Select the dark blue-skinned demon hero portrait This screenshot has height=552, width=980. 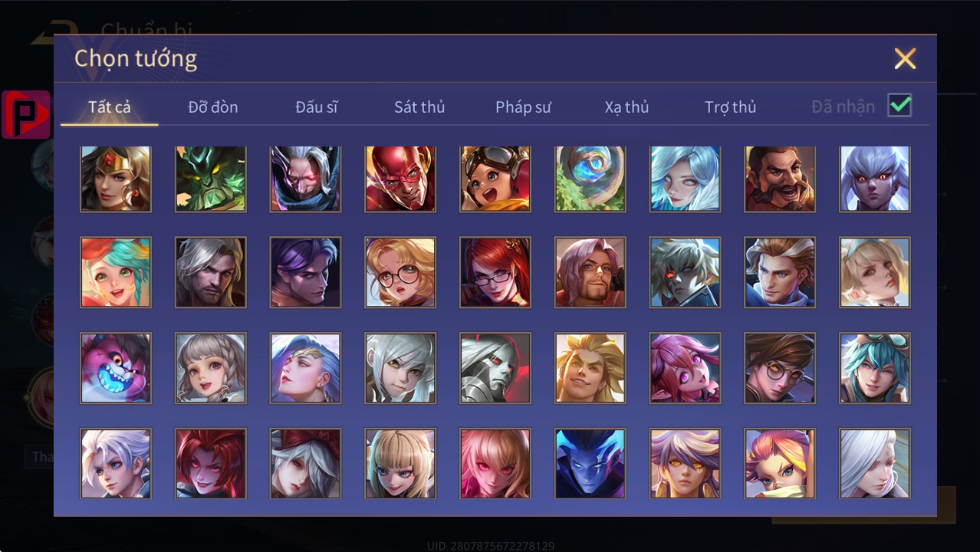(x=590, y=464)
